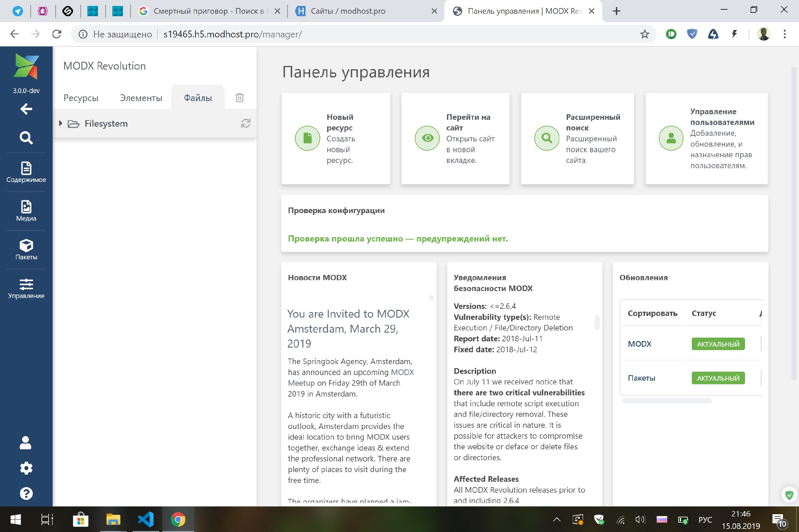
Task: Click the Новый ресурс document icon
Action: tap(307, 138)
